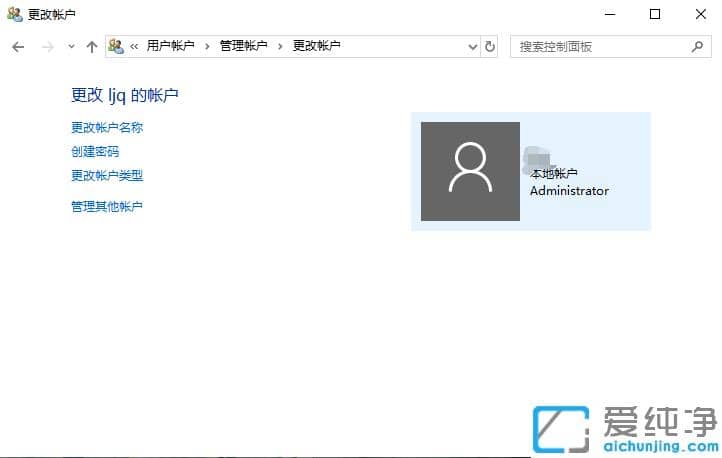Expand the address bar double-chevron
Image resolution: width=722 pixels, height=458 pixels.
(134, 46)
